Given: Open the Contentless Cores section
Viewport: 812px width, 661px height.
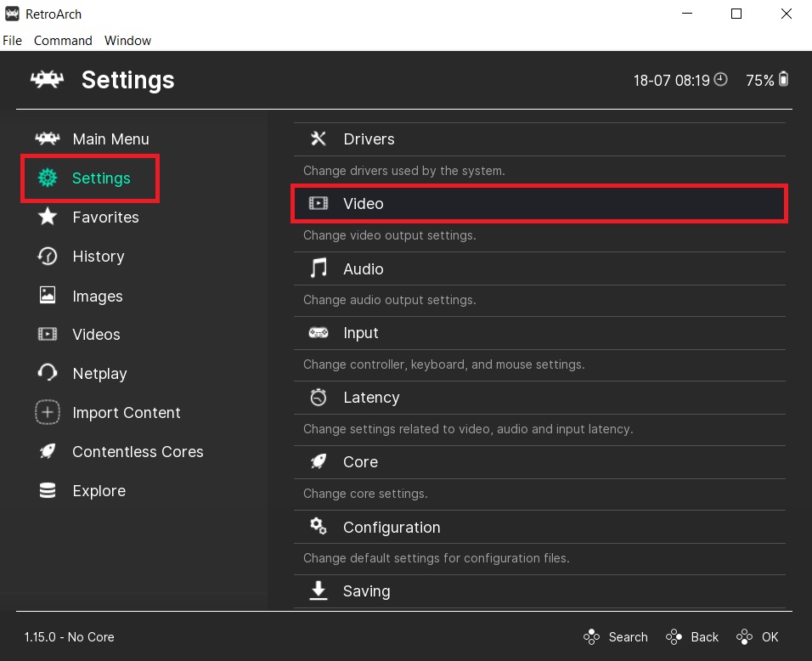Looking at the screenshot, I should click(x=137, y=451).
